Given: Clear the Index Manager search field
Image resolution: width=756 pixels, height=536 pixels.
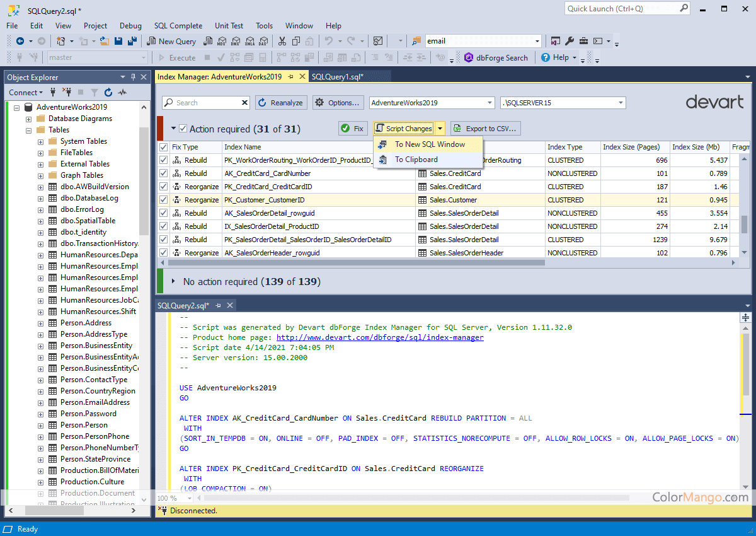Looking at the screenshot, I should 245,103.
